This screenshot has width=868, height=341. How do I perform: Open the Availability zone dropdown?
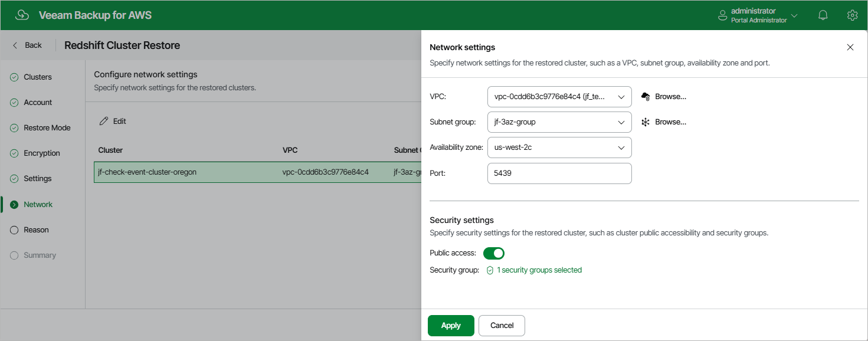point(559,147)
